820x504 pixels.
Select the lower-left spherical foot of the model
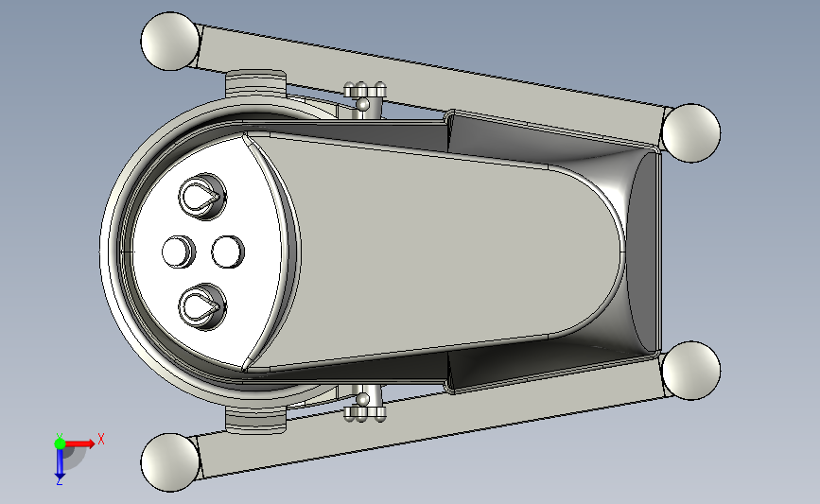coord(170,462)
